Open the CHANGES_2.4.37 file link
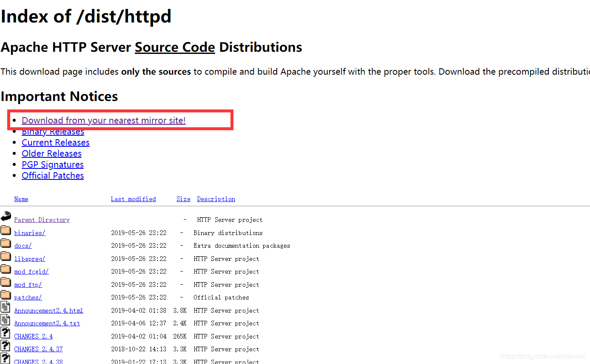The image size is (590, 364). (39, 349)
